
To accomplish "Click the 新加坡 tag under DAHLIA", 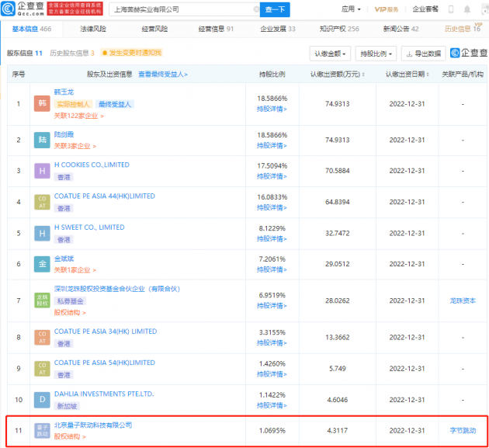I will (x=67, y=406).
